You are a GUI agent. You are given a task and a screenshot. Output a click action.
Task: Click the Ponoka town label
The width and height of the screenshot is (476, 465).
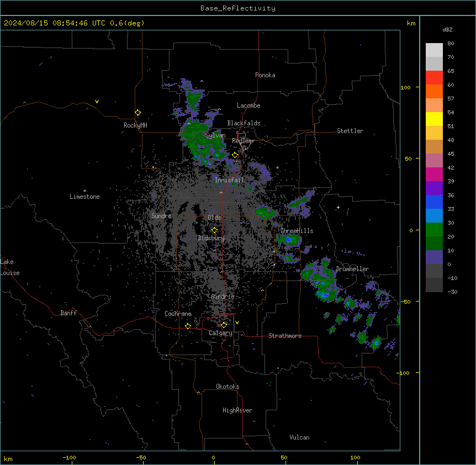[x=265, y=75]
